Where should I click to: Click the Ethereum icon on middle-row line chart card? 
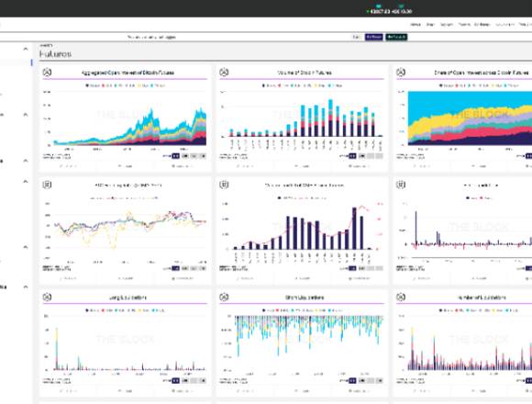coord(47,185)
